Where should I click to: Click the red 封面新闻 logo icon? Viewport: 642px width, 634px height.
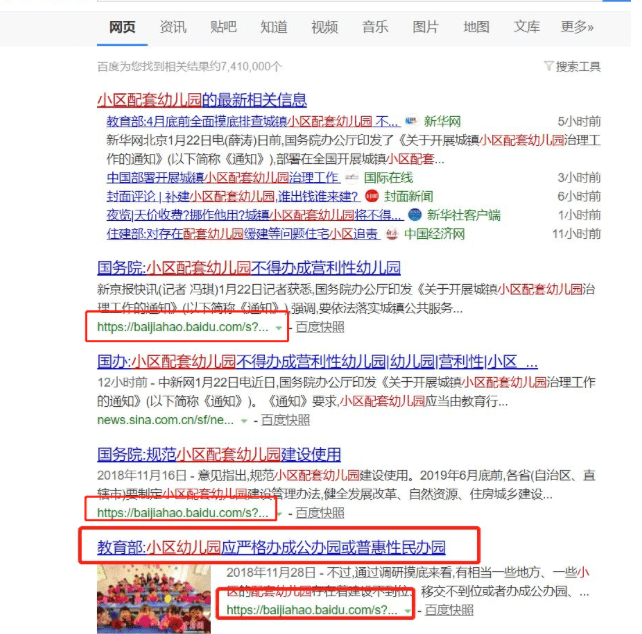click(x=372, y=196)
